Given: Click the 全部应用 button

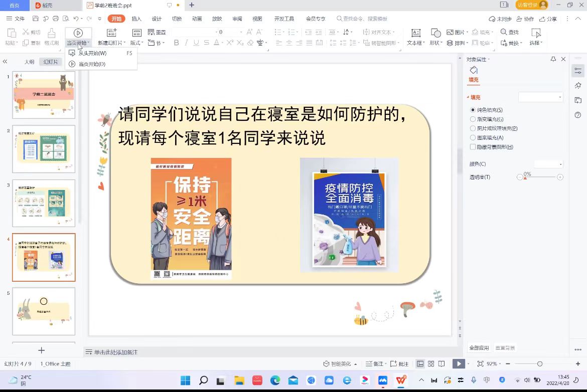Looking at the screenshot, I should [479, 348].
